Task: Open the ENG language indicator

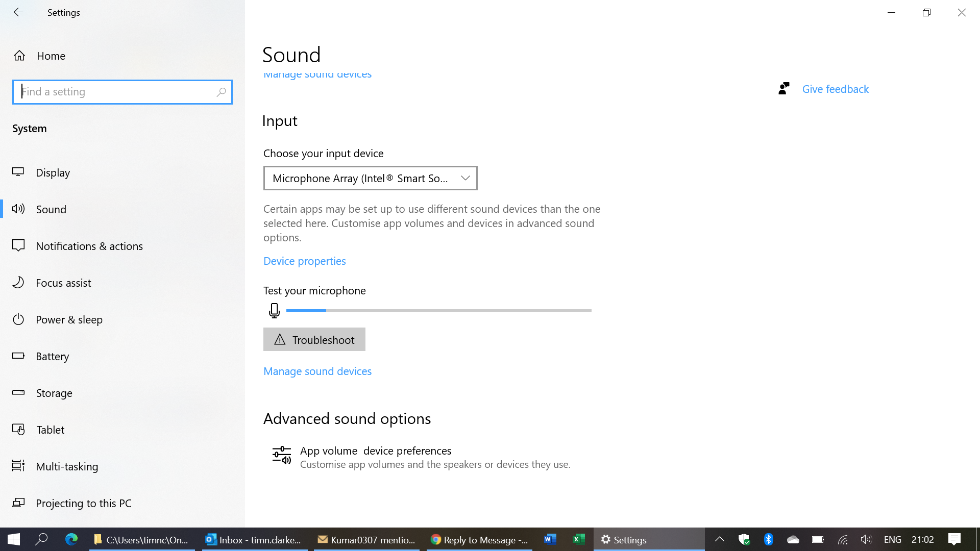Action: coord(892,539)
